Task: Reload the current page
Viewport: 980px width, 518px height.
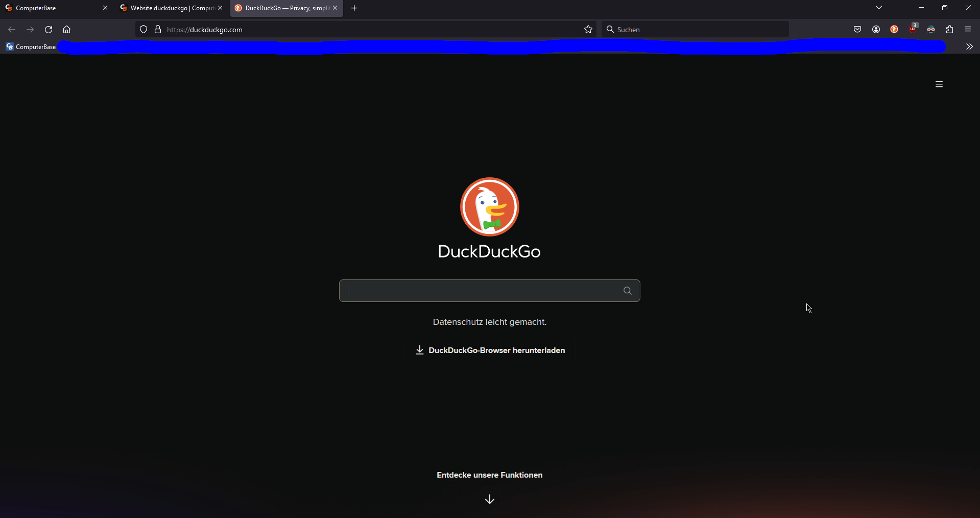Action: [x=49, y=30]
